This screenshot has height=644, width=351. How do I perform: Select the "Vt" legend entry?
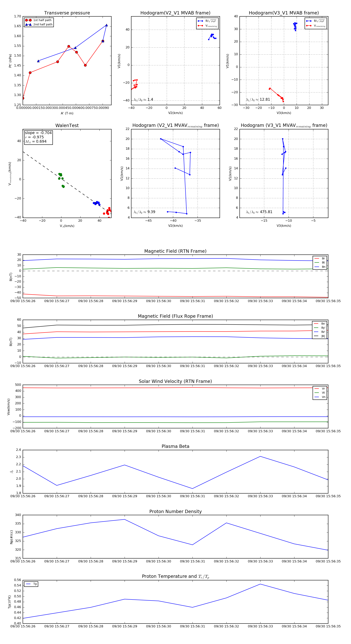point(320,393)
